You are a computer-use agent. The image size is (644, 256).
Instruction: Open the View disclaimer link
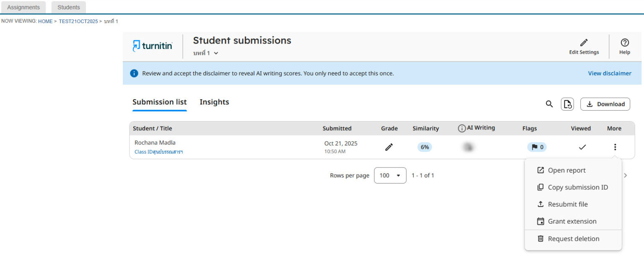pos(609,73)
